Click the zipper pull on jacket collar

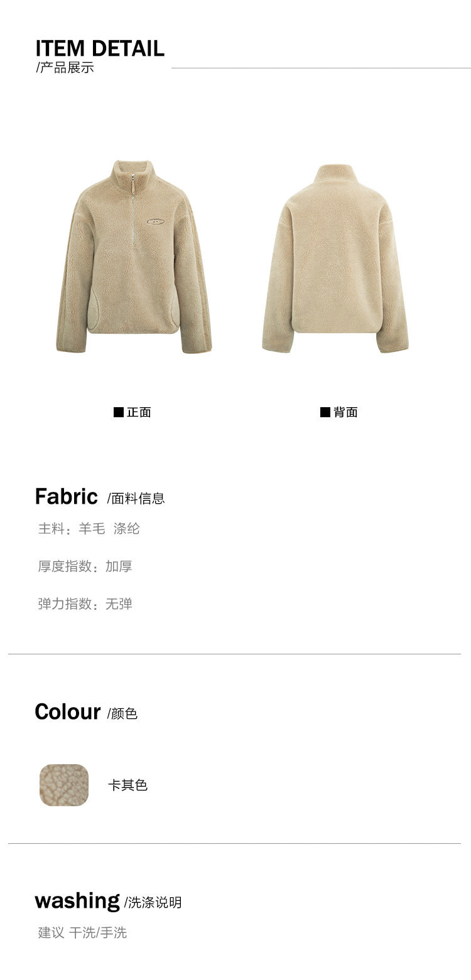coord(133,183)
